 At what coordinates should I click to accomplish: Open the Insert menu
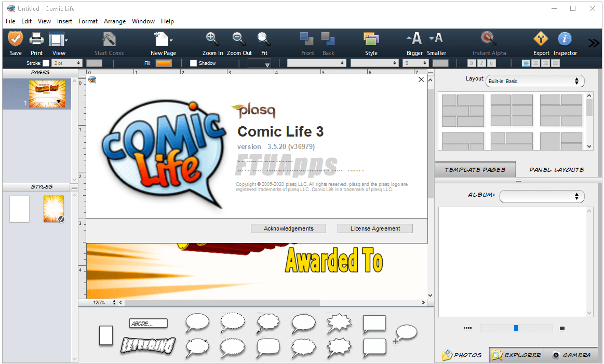click(x=64, y=21)
